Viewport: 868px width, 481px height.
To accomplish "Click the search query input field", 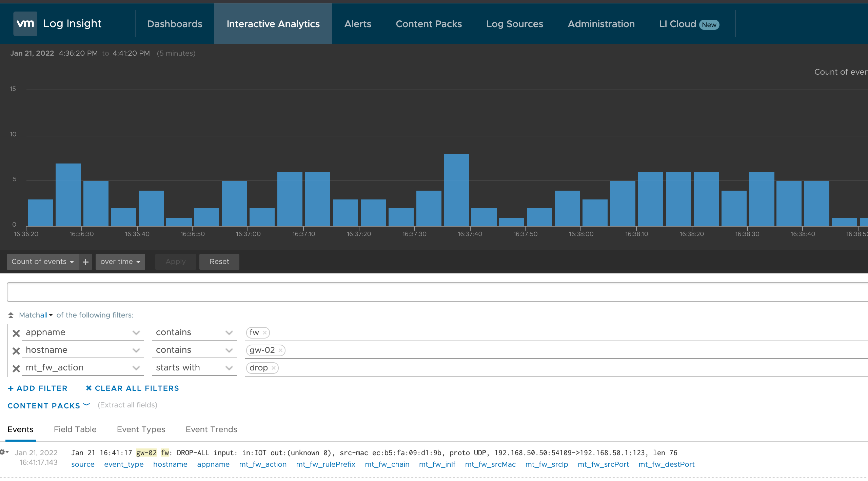I will point(437,292).
